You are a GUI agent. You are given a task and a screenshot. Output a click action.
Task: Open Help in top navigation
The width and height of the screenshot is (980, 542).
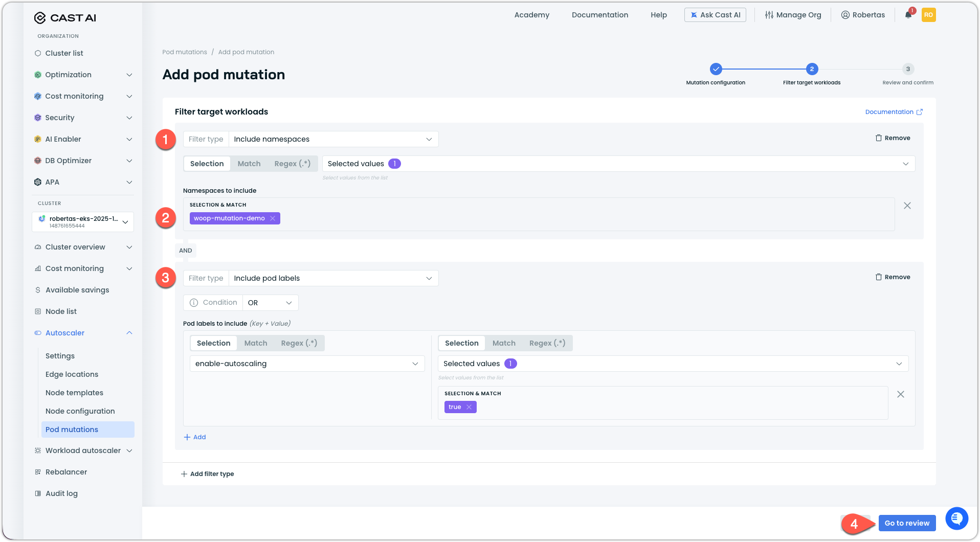pos(659,15)
